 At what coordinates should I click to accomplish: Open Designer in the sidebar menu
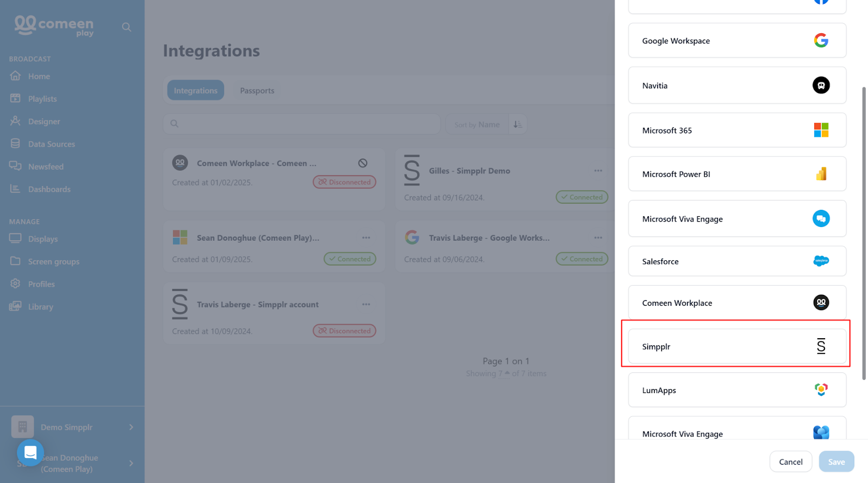(44, 121)
